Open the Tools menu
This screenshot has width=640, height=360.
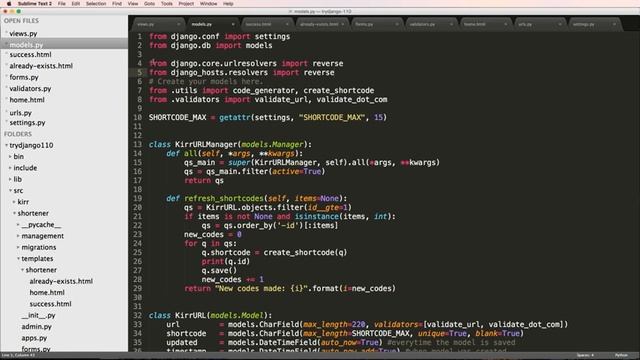(x=167, y=3)
